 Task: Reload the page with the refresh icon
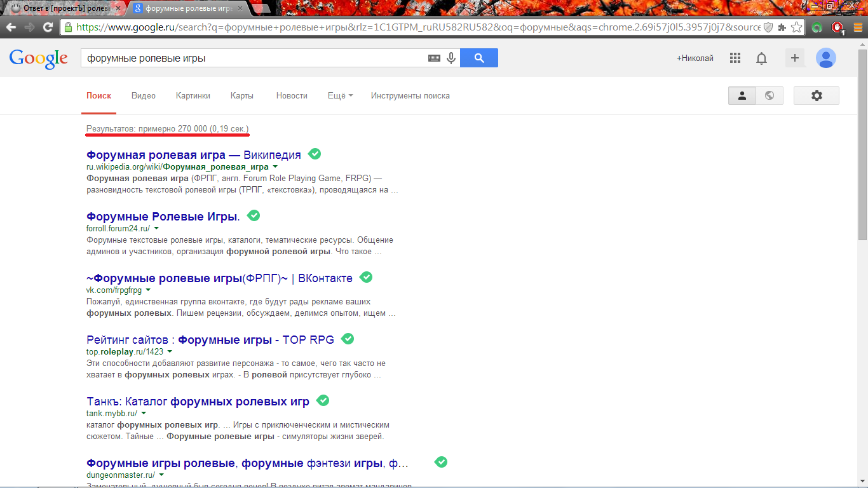(48, 27)
